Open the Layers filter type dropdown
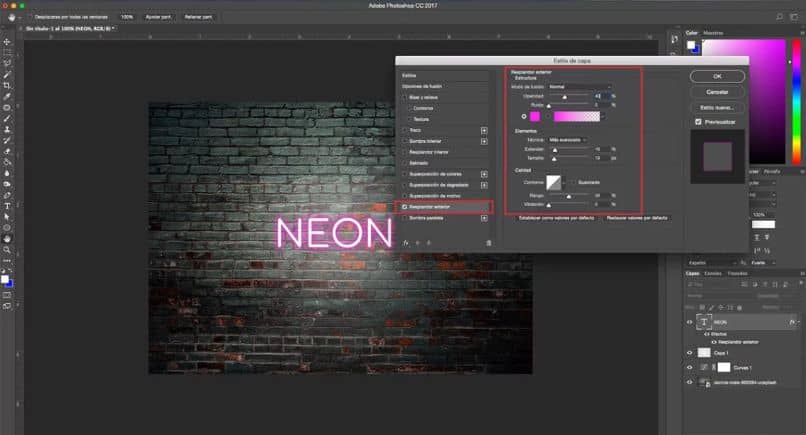Screen dimensions: 806x435 point(712,284)
